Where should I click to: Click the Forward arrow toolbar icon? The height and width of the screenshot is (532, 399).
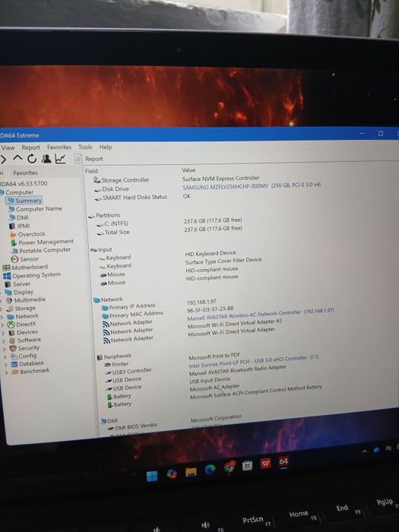(3, 159)
